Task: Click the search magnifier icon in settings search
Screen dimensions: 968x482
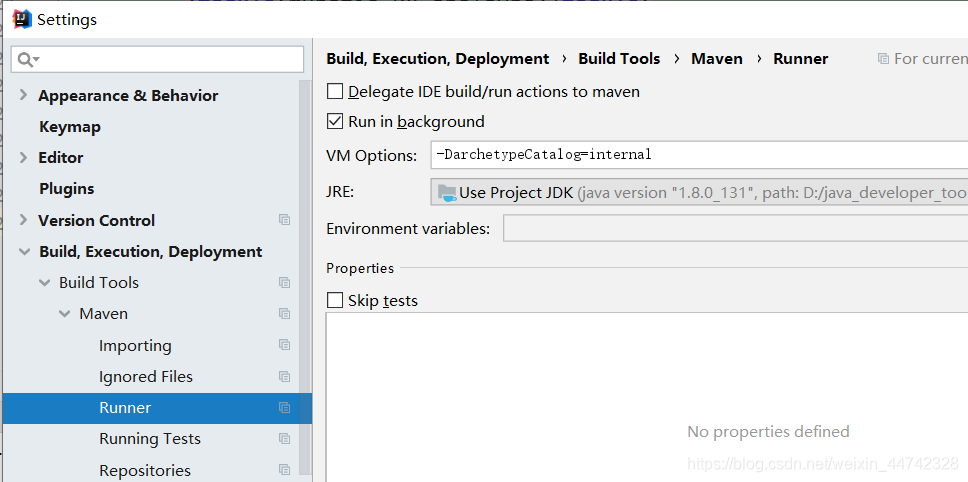Action: point(26,59)
